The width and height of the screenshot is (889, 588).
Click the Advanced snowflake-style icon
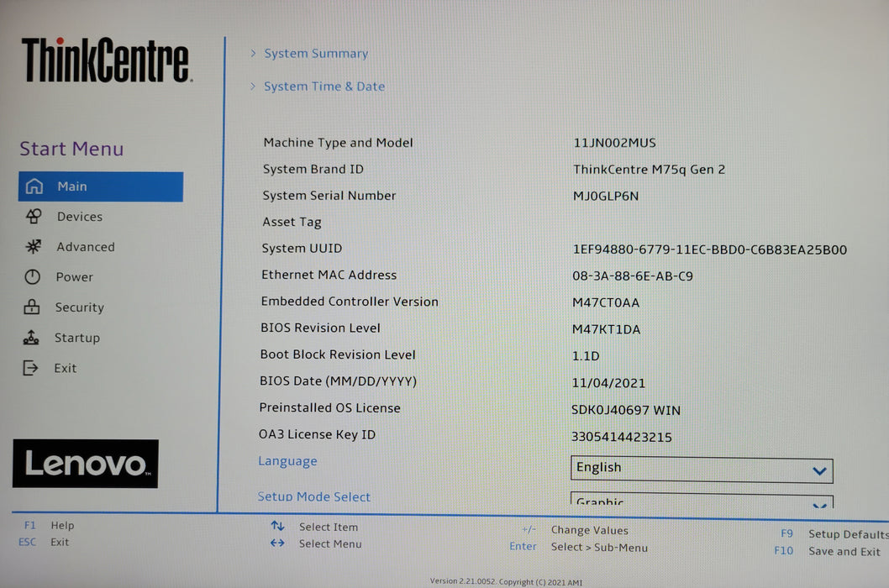coord(34,246)
